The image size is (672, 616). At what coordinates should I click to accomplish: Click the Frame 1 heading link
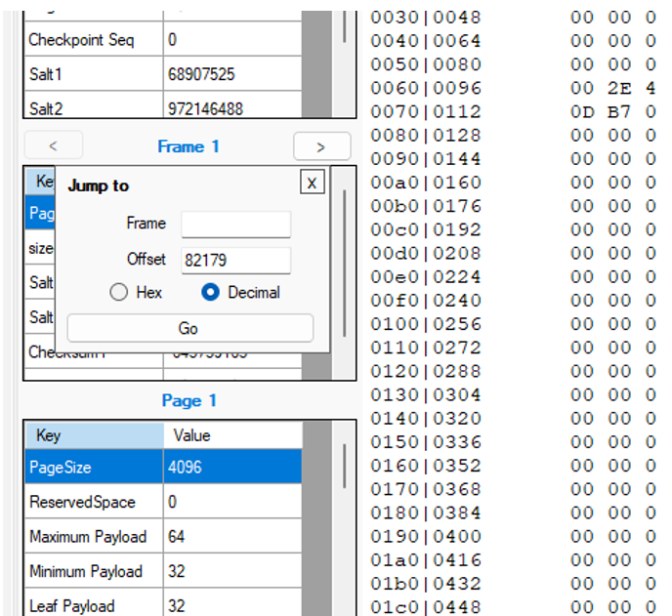click(188, 146)
